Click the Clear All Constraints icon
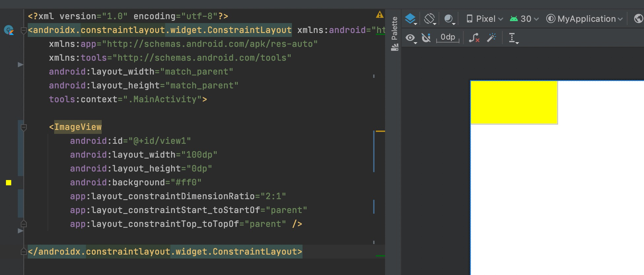644x275 pixels. [x=474, y=38]
